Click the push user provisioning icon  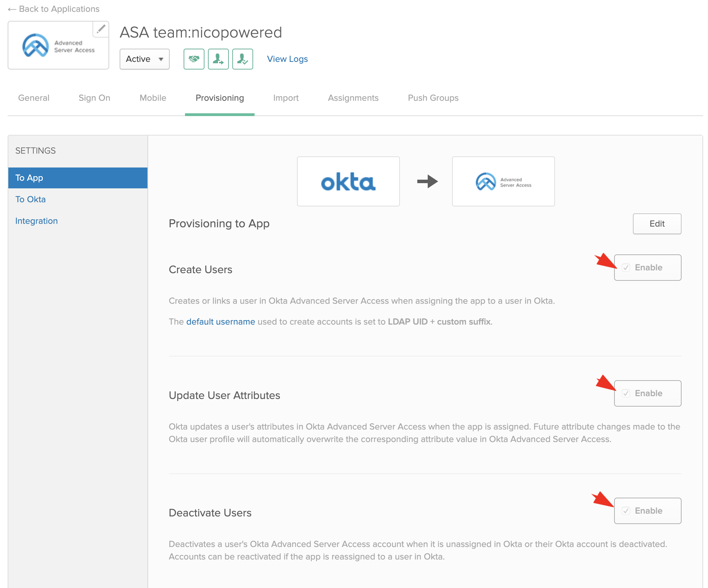[218, 59]
